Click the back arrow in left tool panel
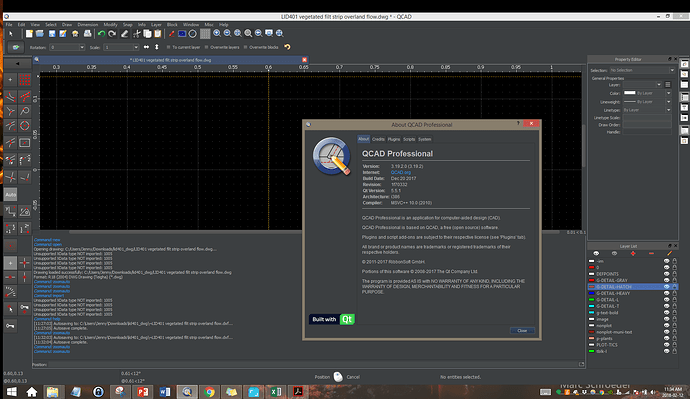This screenshot has height=399, width=690. 18,64
